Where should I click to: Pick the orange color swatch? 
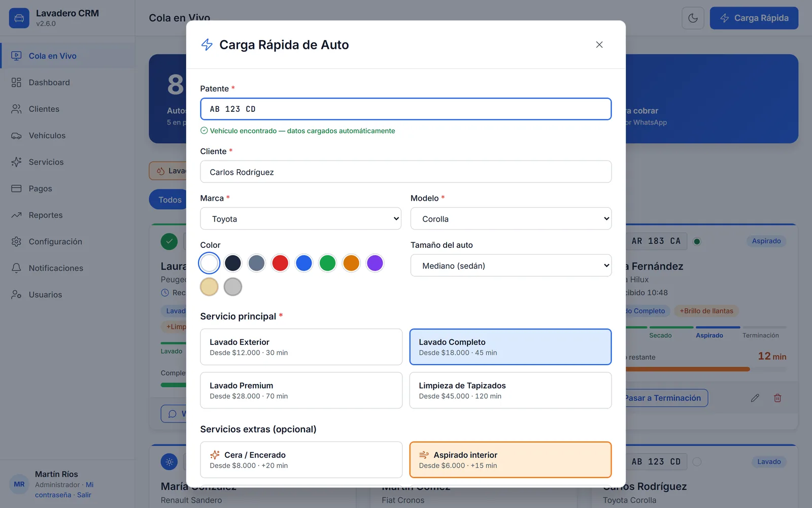pos(351,263)
